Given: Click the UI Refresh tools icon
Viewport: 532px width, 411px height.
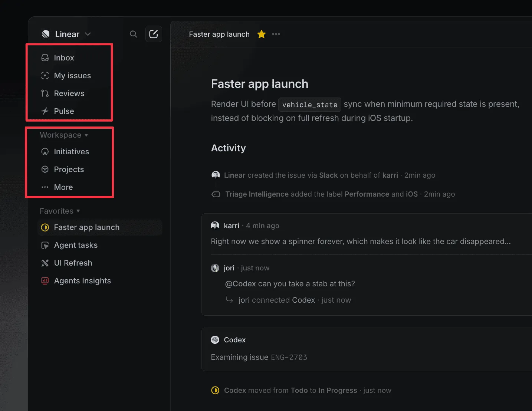Looking at the screenshot, I should click(x=45, y=263).
